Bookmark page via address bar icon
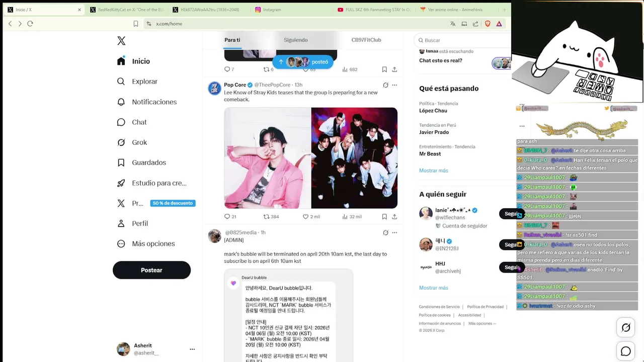The image size is (644, 362). coord(136,24)
